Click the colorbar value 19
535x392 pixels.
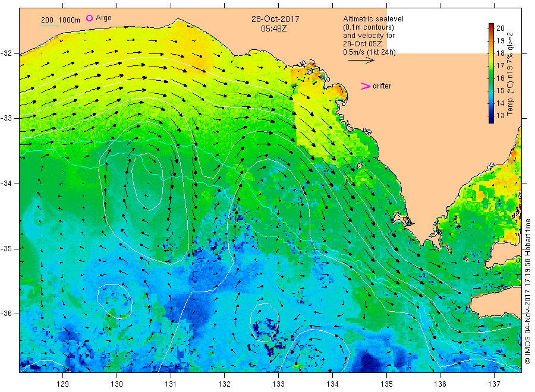500,41
